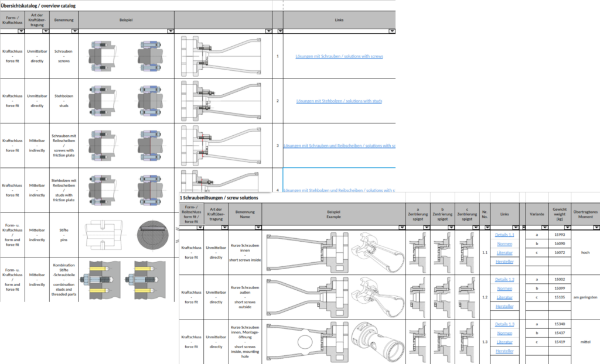Open 'c Zentrierung spigot' column filter
600x364 pixels.
point(476,228)
